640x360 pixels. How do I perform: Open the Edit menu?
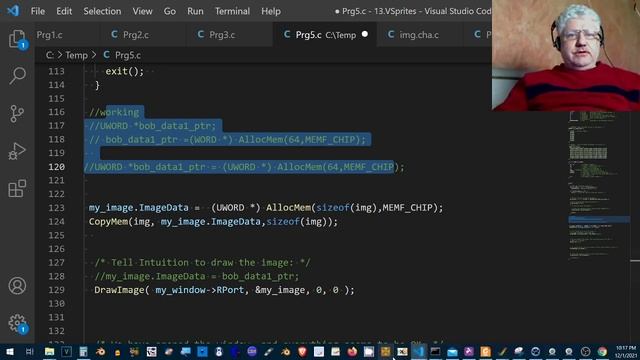pos(64,11)
